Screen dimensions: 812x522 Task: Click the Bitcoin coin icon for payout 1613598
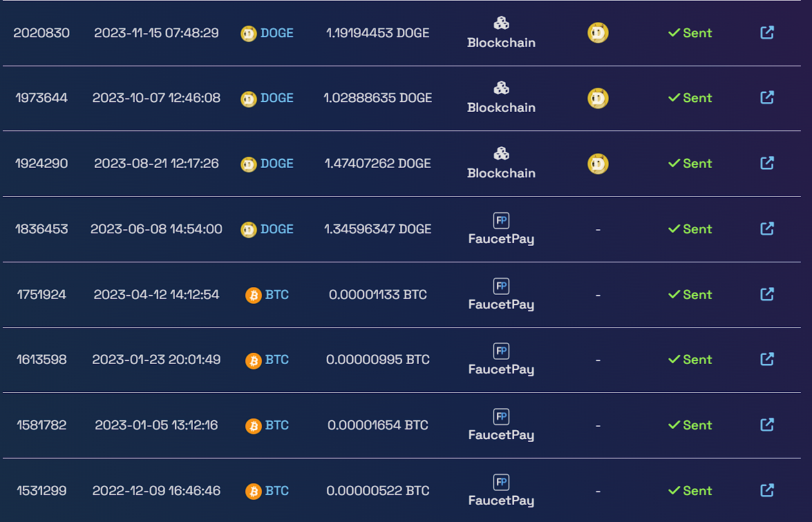[254, 360]
